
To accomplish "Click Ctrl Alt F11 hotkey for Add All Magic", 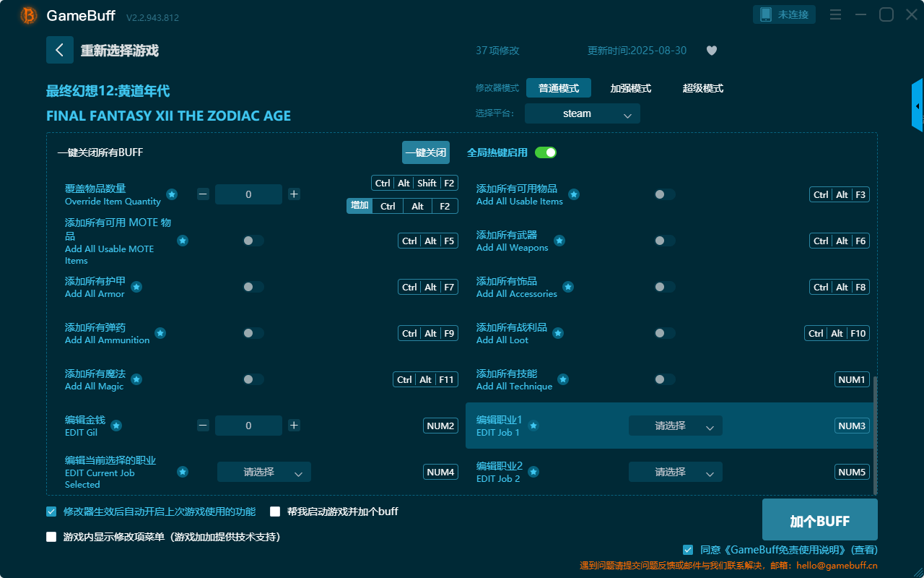I will (426, 379).
